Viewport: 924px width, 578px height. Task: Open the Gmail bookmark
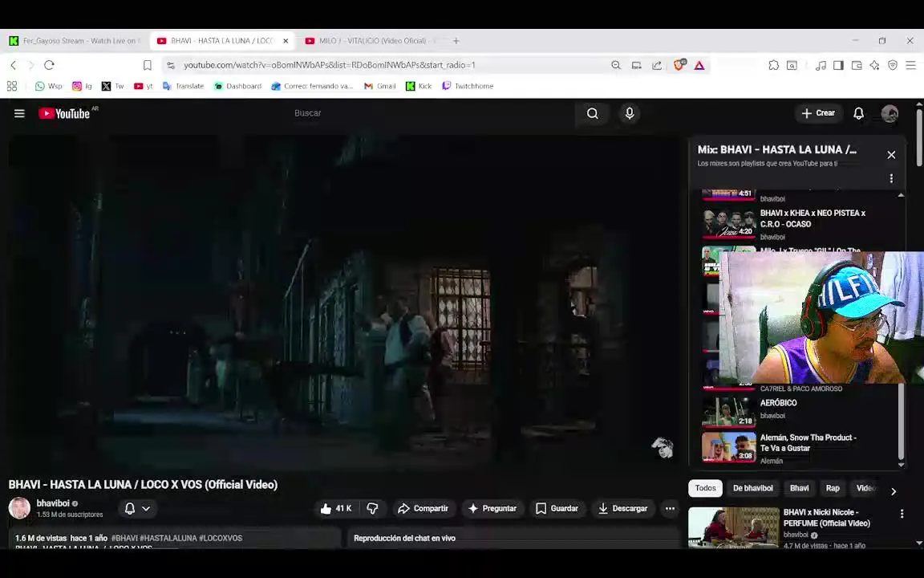(379, 86)
